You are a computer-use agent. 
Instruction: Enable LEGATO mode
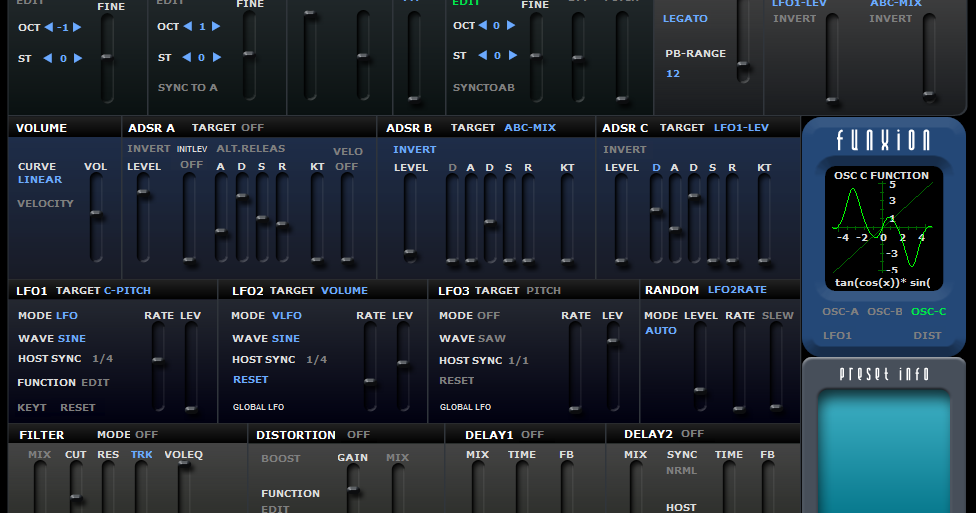coord(685,19)
